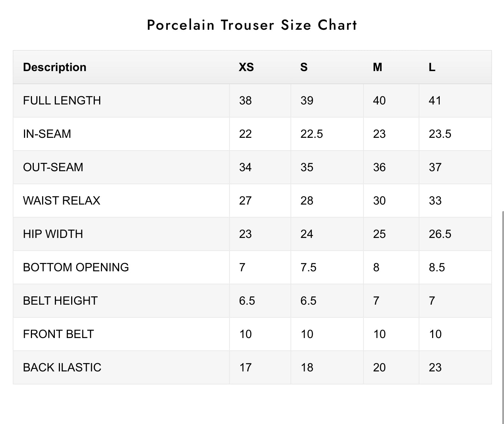Screen dimensions: 504x424
Task: Select the IN-SEAM row label
Action: pyautogui.click(x=47, y=134)
